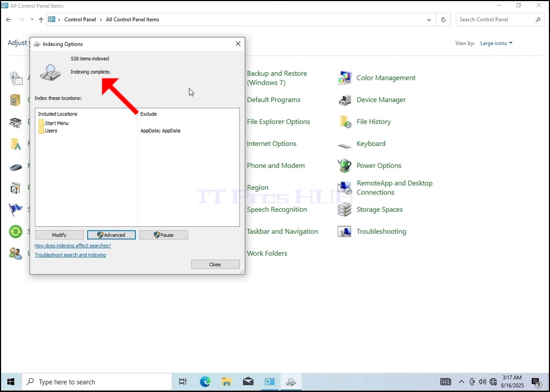Viewport: 550px width, 392px height.
Task: Expand the breadcrumb chevron after Control Panel
Action: tap(101, 20)
